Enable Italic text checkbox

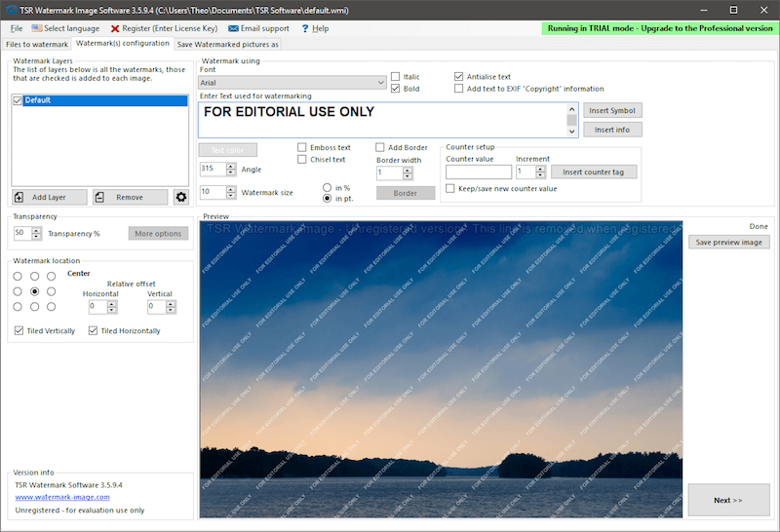coord(396,77)
